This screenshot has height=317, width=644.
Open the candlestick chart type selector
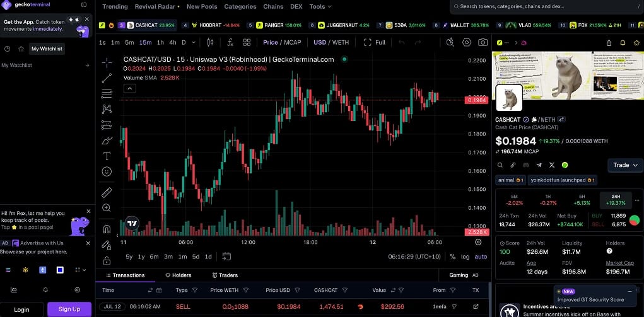(210, 42)
